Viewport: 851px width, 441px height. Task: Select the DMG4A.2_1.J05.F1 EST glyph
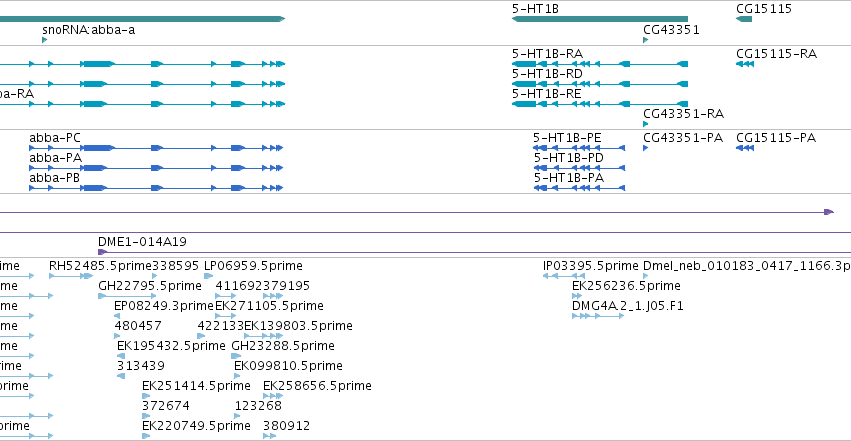tap(598, 316)
